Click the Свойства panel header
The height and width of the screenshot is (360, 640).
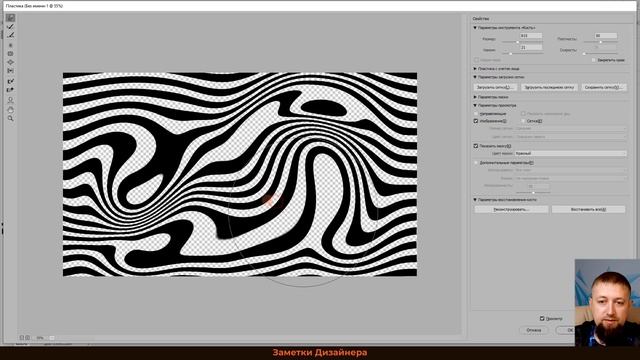click(x=481, y=19)
